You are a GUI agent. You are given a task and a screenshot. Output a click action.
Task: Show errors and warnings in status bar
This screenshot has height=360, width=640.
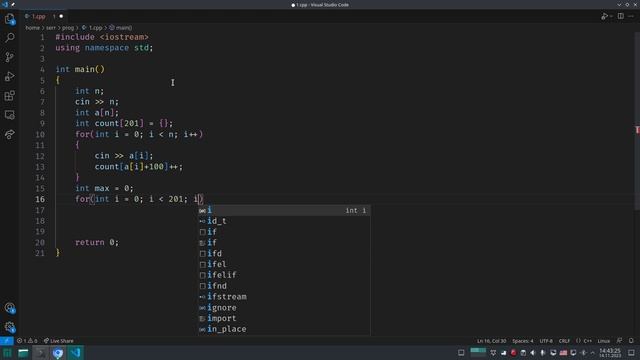[27, 341]
